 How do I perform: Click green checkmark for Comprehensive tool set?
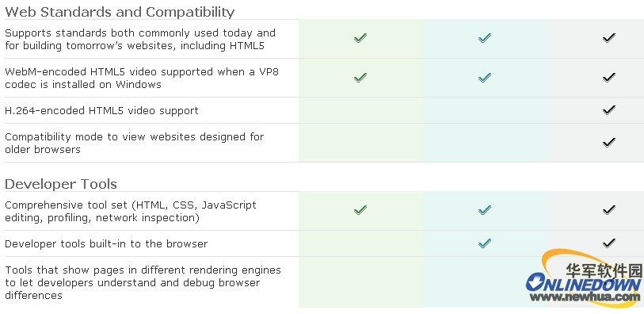coord(360,210)
